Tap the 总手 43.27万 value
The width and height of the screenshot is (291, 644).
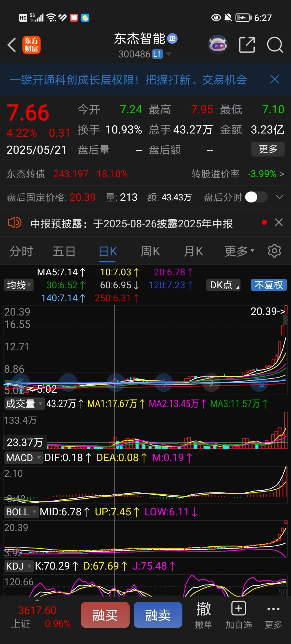point(193,130)
